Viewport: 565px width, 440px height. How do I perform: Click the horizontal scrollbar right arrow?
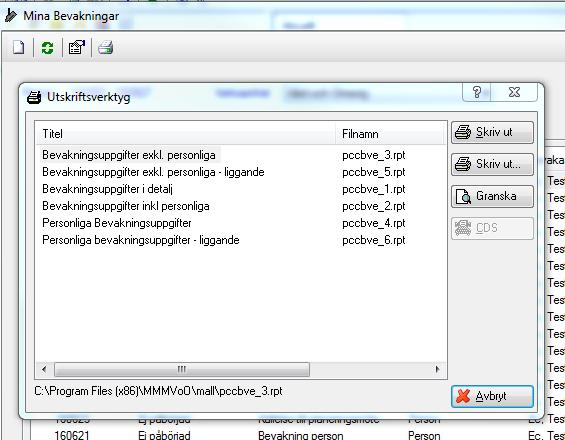pos(437,369)
